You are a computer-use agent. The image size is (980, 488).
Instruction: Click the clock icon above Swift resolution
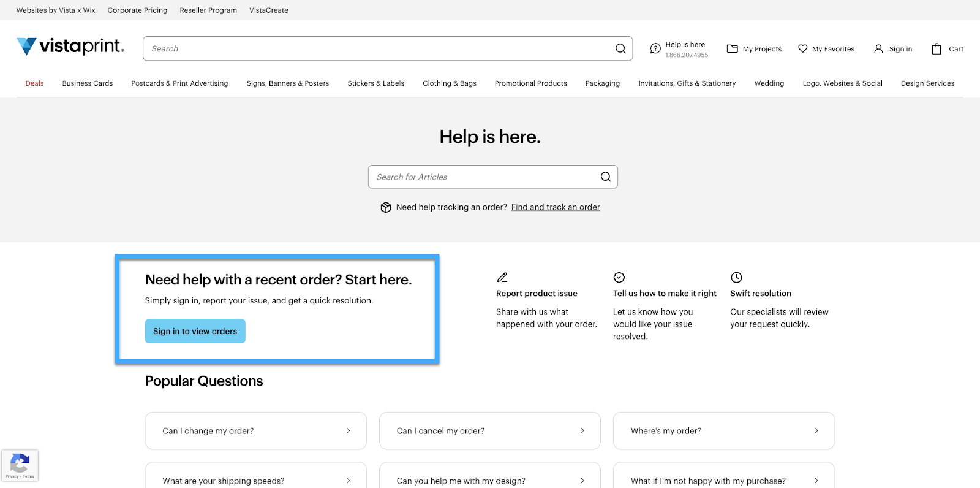[x=736, y=277]
